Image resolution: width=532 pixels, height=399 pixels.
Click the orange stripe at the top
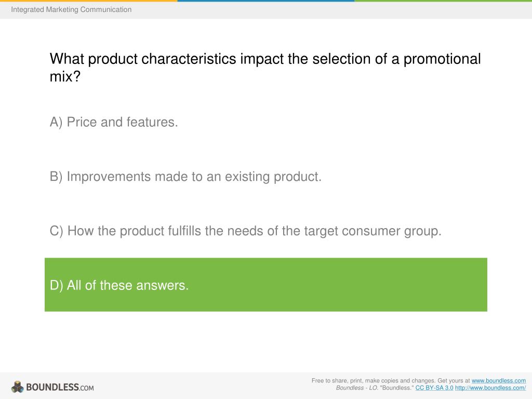coord(88,1)
